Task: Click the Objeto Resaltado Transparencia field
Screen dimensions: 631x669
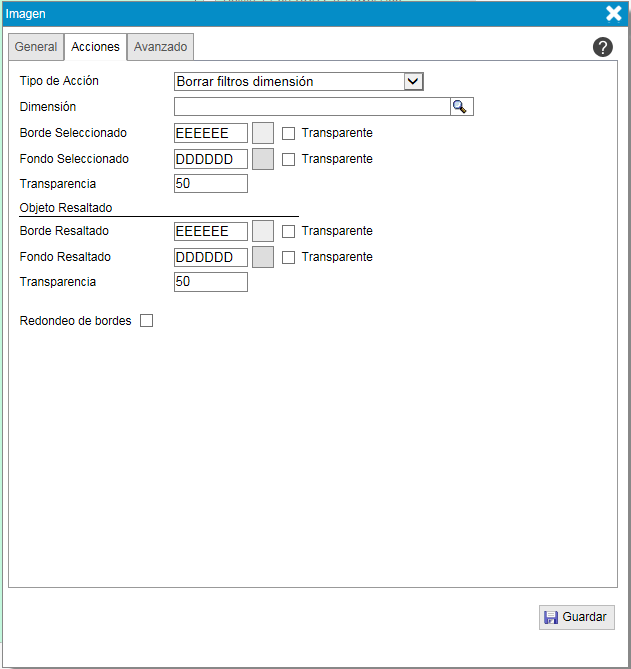Action: point(210,283)
